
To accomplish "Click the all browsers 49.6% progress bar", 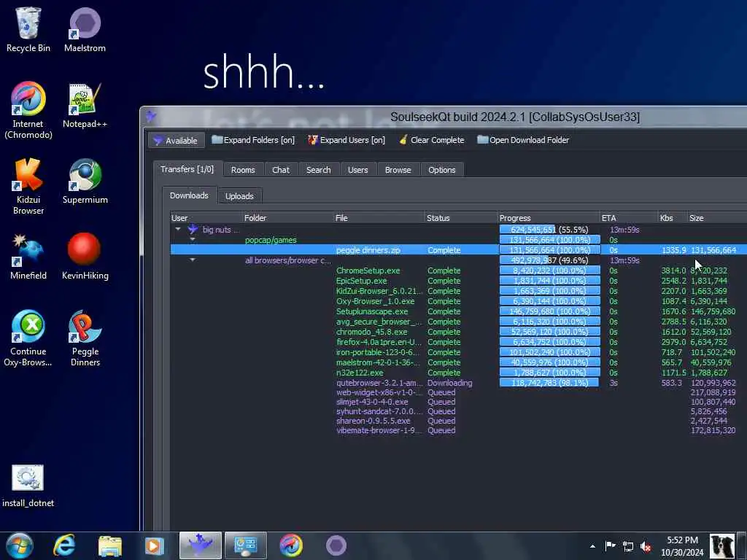I will click(x=549, y=260).
